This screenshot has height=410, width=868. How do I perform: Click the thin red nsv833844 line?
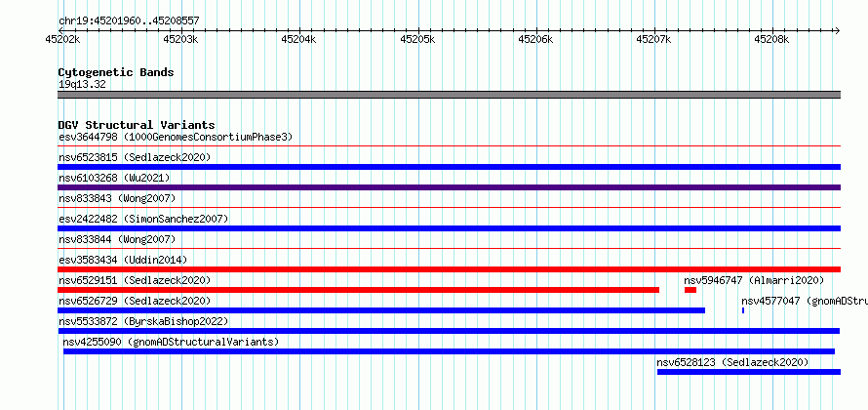pyautogui.click(x=449, y=249)
